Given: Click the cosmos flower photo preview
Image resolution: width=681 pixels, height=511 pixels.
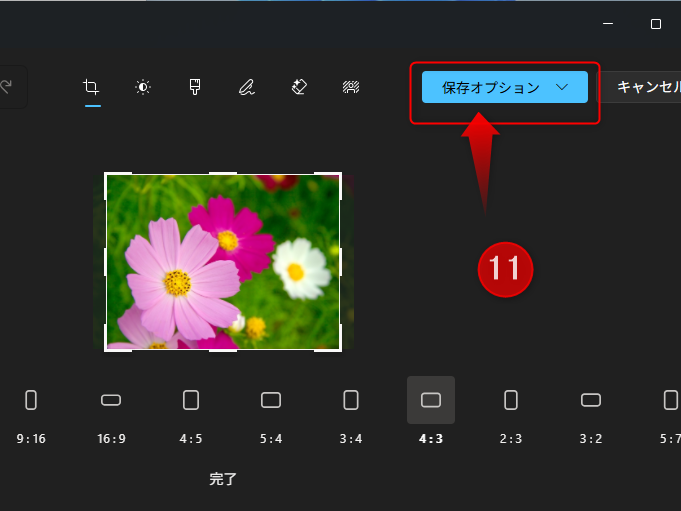Looking at the screenshot, I should click(223, 262).
